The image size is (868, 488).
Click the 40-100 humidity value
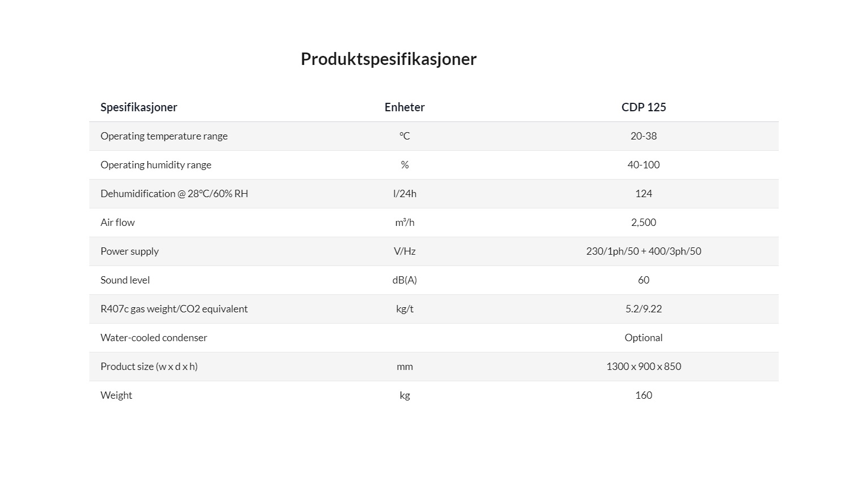(x=644, y=165)
